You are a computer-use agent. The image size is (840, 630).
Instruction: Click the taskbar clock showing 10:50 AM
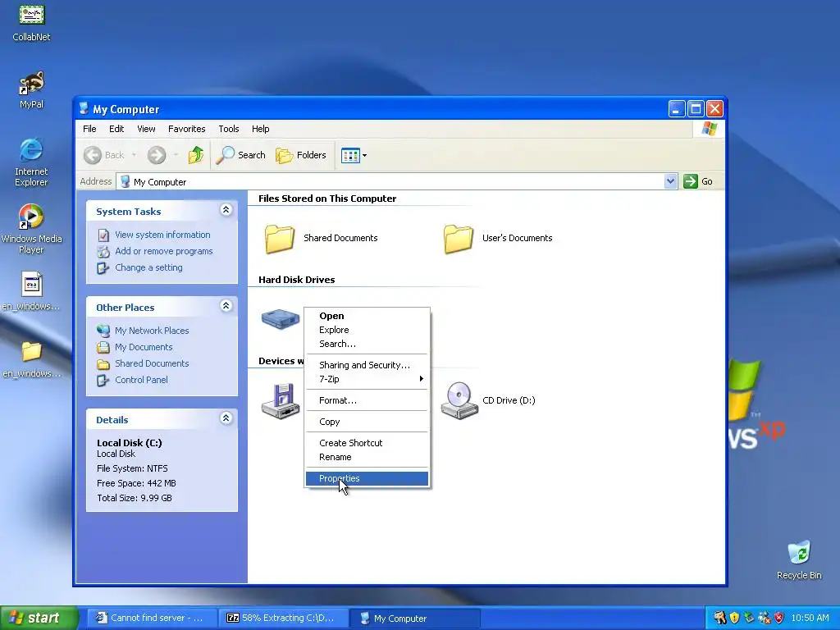point(810,619)
